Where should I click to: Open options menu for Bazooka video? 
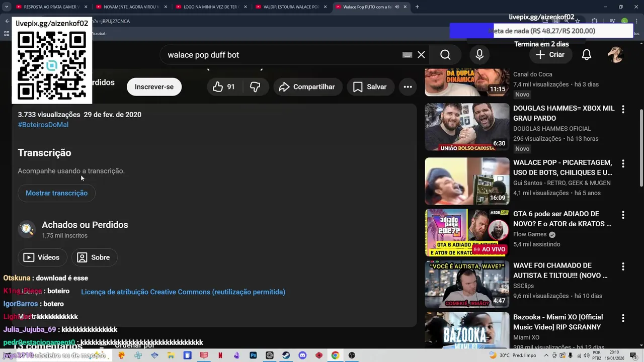coord(623,318)
